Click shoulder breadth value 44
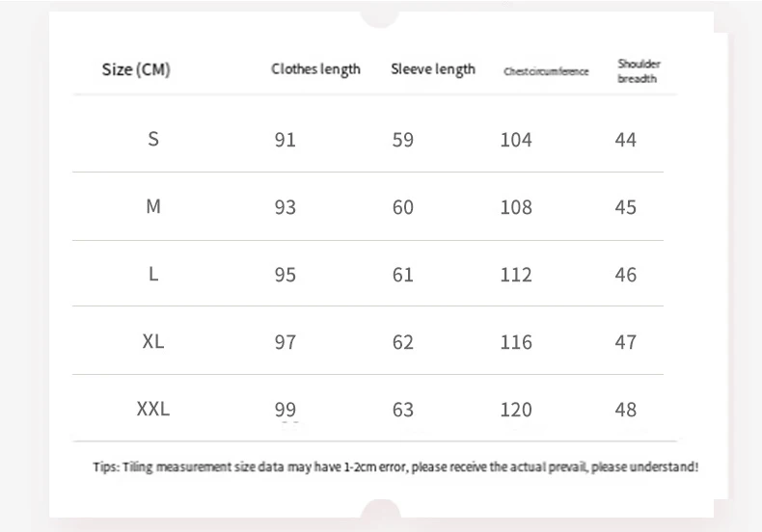762x532 pixels. (x=626, y=140)
